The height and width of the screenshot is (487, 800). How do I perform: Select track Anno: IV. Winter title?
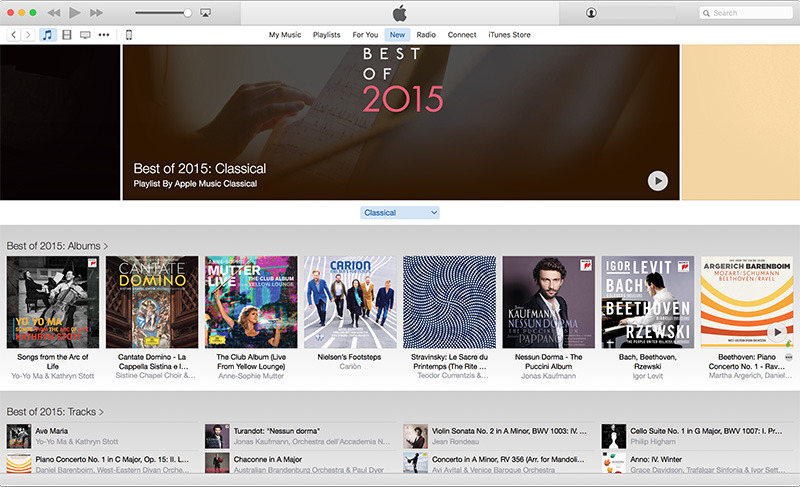click(x=656, y=459)
